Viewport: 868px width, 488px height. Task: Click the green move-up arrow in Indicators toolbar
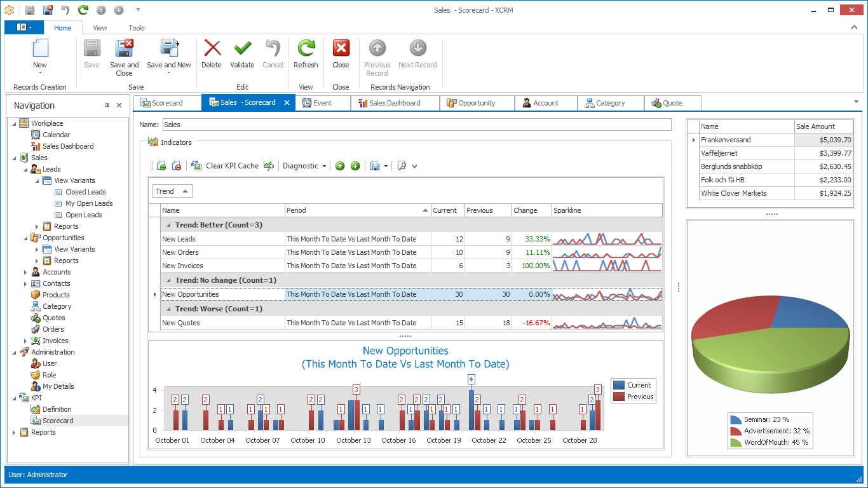(x=340, y=166)
